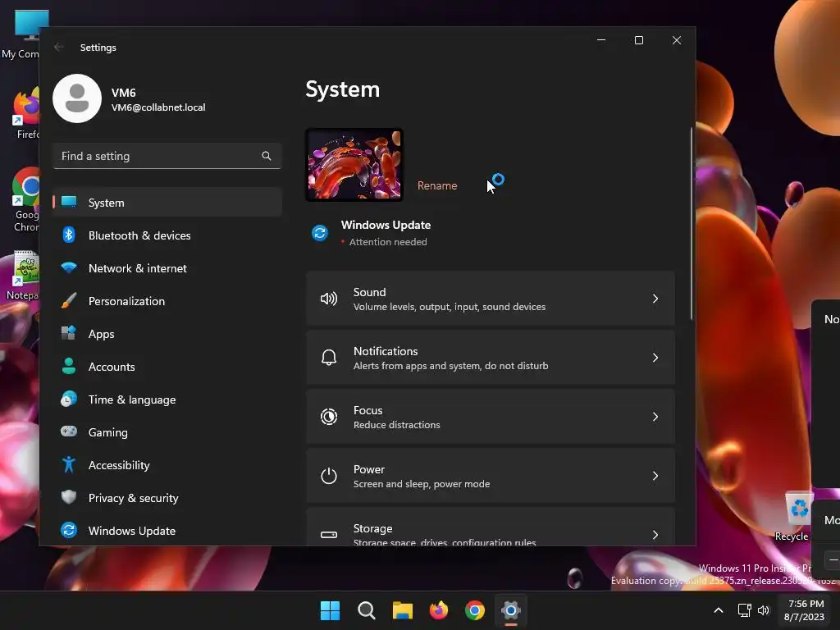Open taskbar Search
The width and height of the screenshot is (840, 630).
(x=367, y=610)
